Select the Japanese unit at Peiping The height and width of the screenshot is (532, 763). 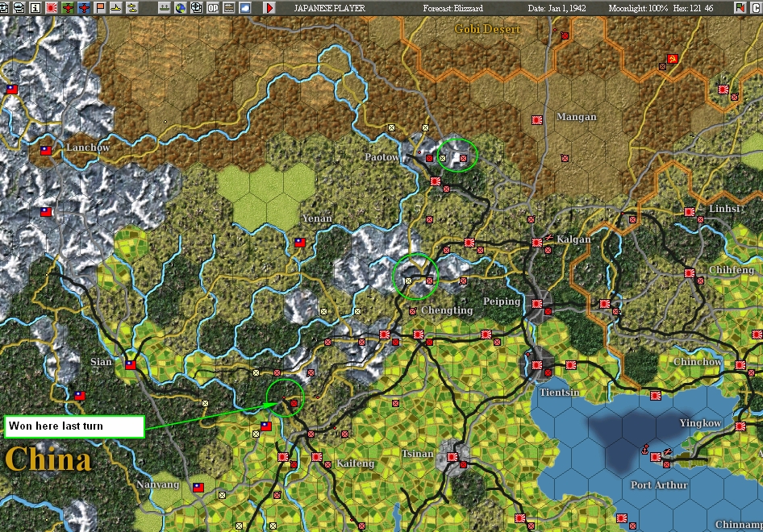537,303
